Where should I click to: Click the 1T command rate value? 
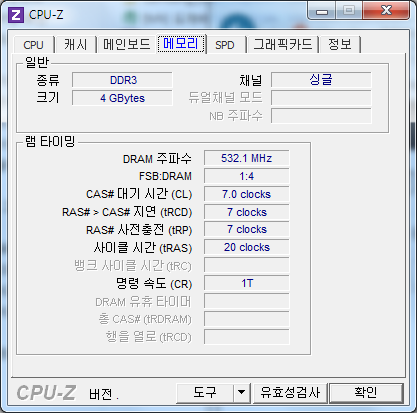click(x=247, y=284)
